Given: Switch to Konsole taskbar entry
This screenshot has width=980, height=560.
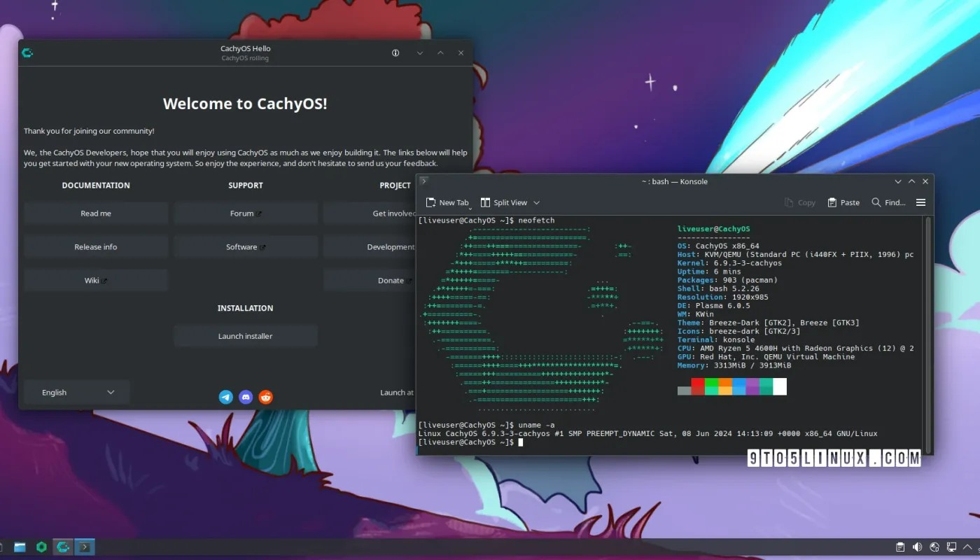Looking at the screenshot, I should coord(85,547).
